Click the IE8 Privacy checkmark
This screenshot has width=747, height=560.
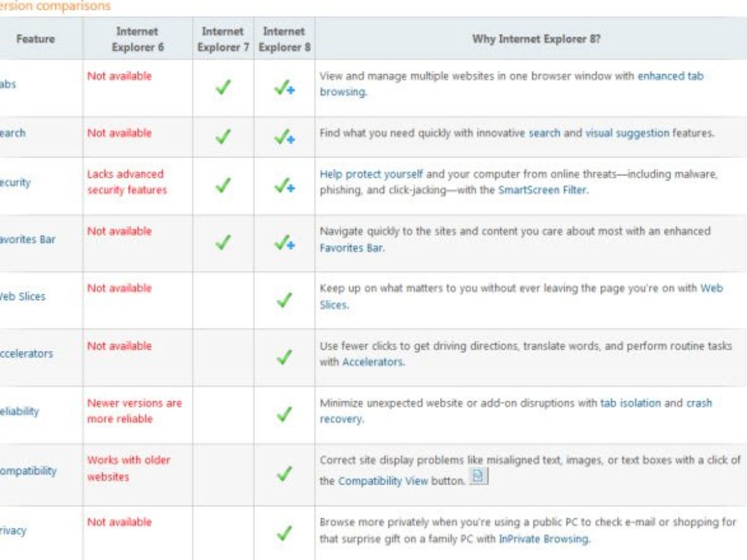[284, 533]
